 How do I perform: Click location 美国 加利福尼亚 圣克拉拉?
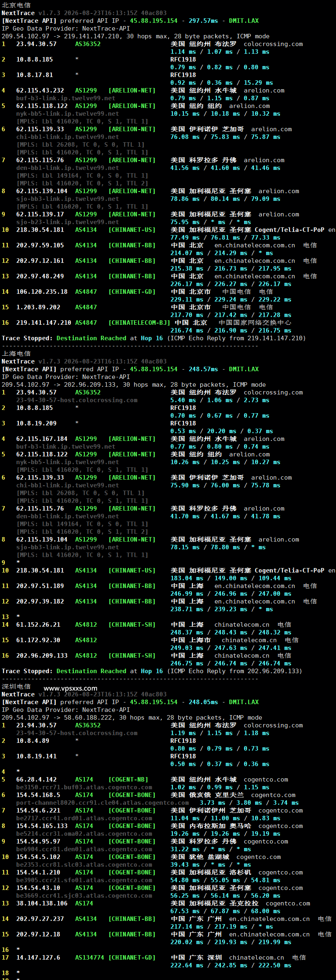[214, 903]
